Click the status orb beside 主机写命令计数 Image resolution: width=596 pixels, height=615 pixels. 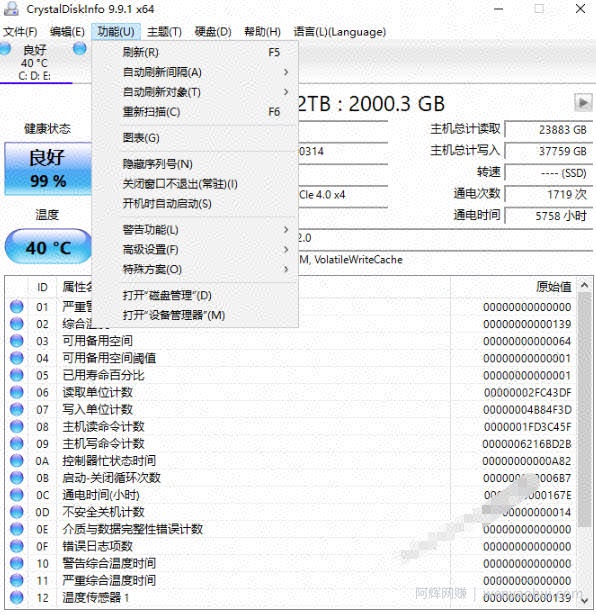pos(16,444)
